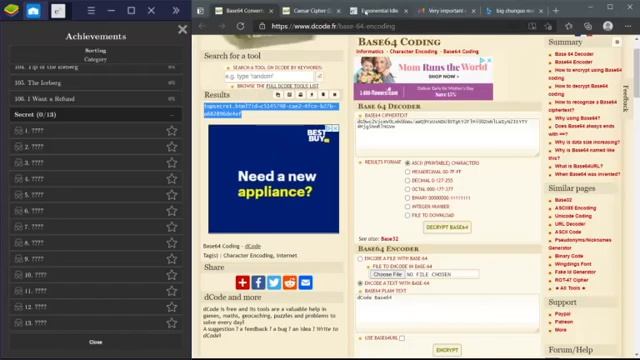Expand the BlueStacks side toolbar chevrons
Image resolution: width=640 pixels, height=360 pixels.
tap(176, 11)
